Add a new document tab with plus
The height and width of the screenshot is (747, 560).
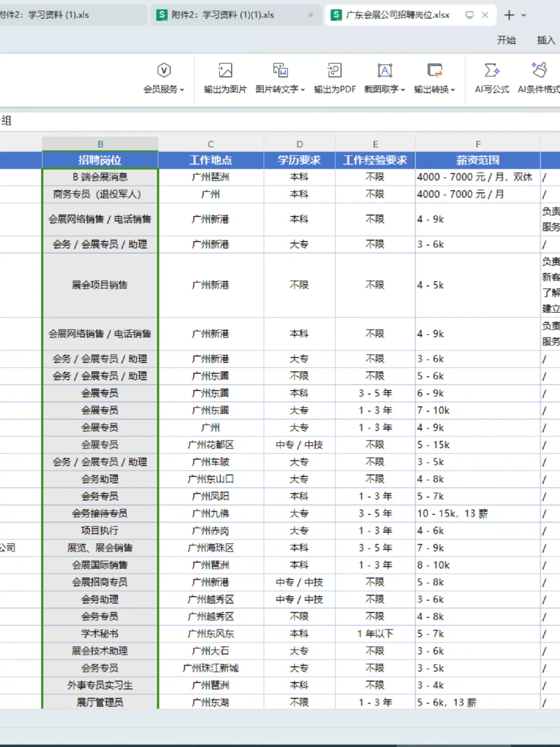point(509,15)
